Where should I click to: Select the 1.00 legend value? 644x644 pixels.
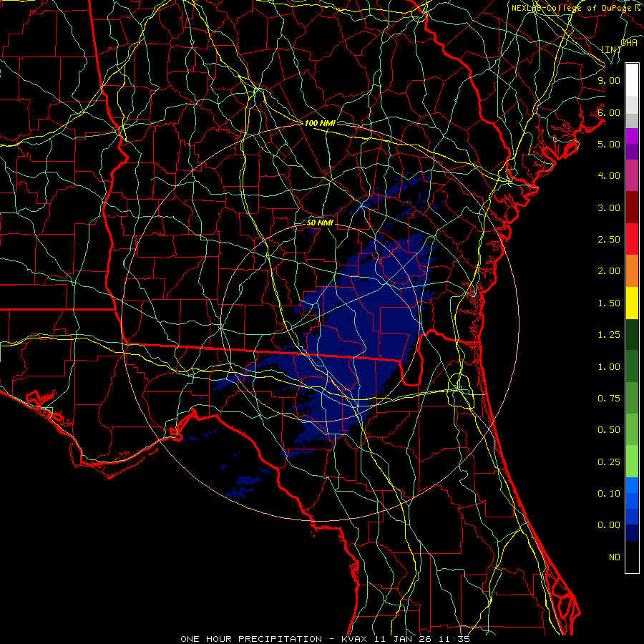point(609,367)
